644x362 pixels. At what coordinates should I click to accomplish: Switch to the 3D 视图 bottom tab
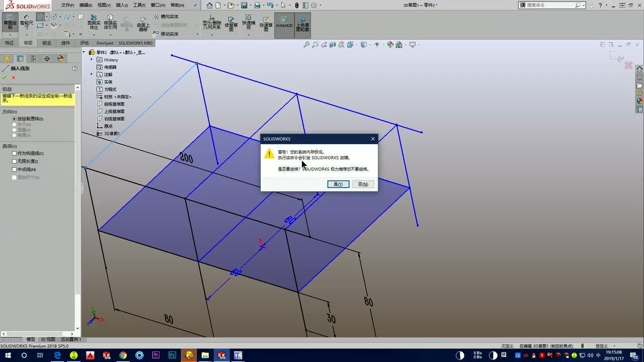tap(48, 339)
